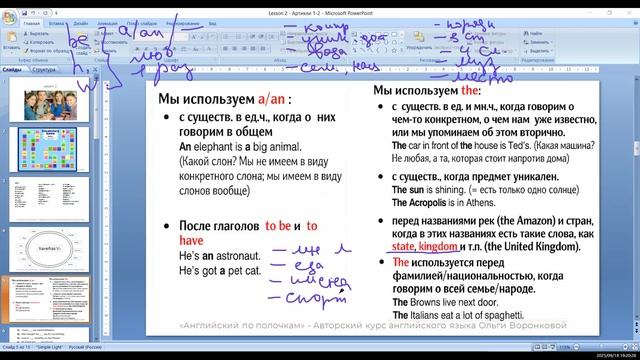Toggle Normal view in status bar
640x360 pixels.
(538, 347)
